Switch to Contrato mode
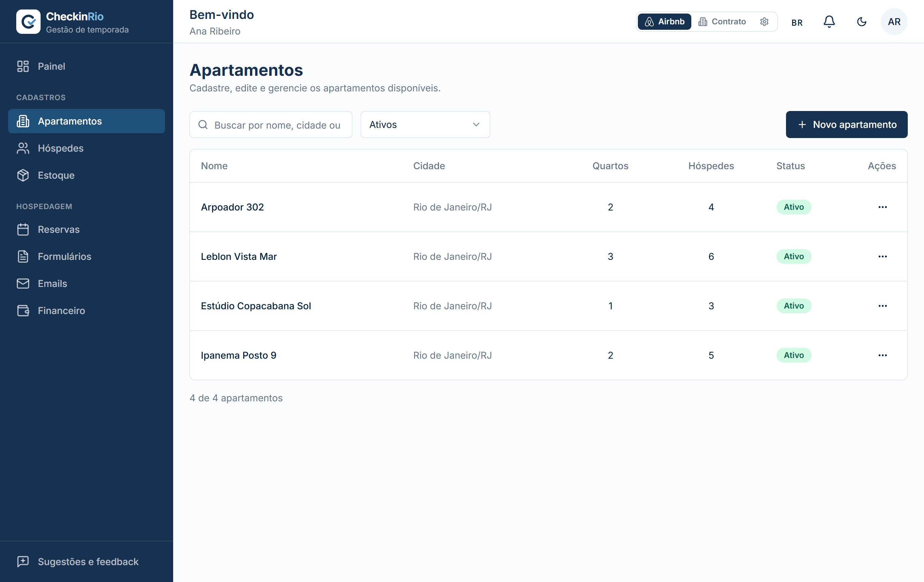Screen dimensions: 924x582 coord(722,22)
